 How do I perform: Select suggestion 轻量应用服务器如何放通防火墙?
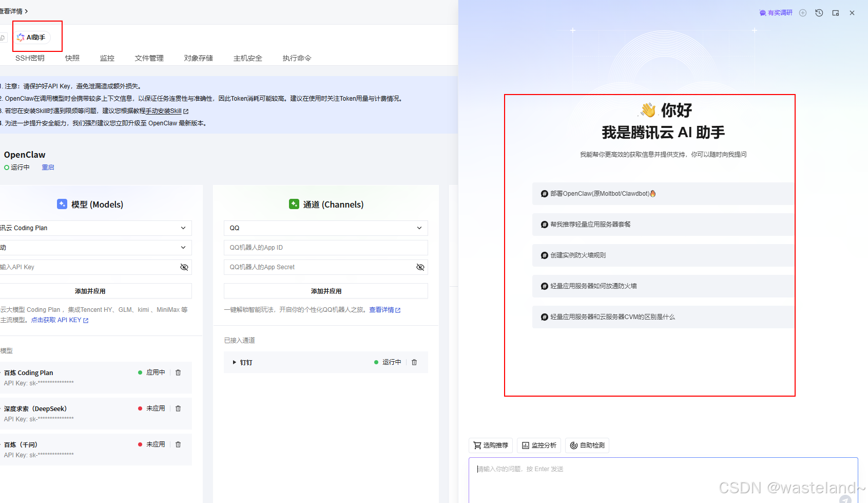click(x=663, y=286)
